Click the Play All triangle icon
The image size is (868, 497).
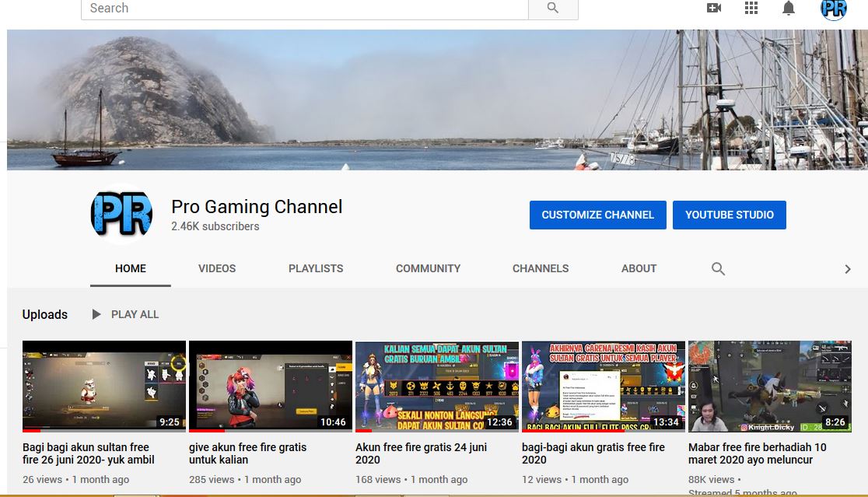pyautogui.click(x=96, y=314)
